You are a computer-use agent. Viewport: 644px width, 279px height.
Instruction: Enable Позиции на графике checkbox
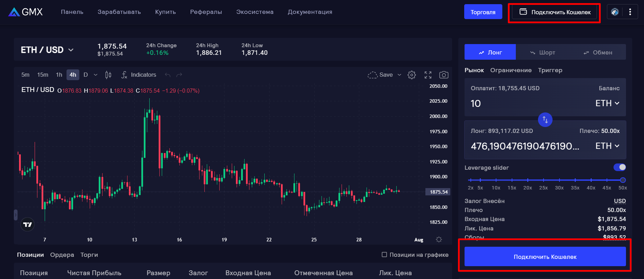384,255
